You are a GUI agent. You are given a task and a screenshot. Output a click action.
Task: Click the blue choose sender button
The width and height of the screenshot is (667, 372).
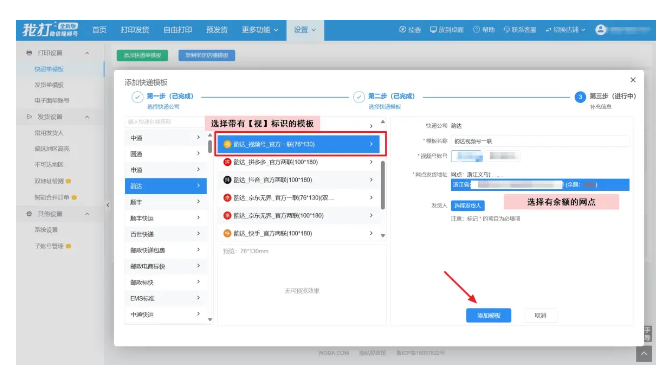tap(467, 205)
